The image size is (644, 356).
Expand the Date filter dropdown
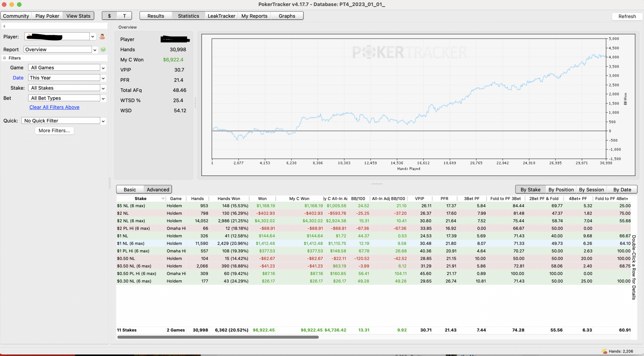(x=103, y=78)
